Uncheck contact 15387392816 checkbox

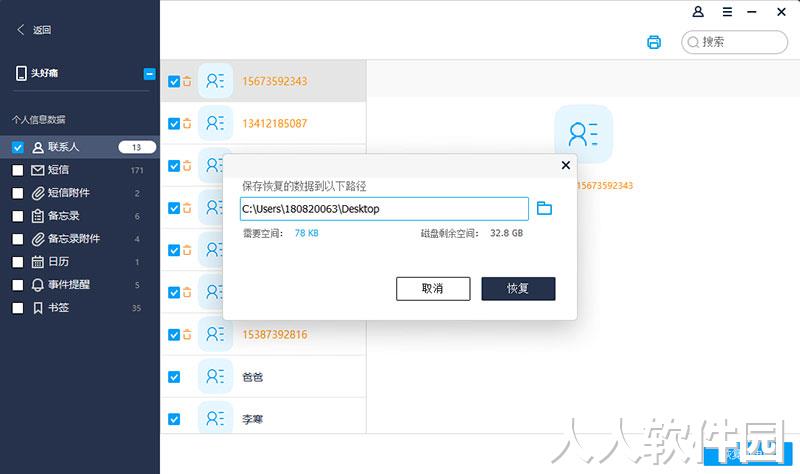click(x=174, y=335)
